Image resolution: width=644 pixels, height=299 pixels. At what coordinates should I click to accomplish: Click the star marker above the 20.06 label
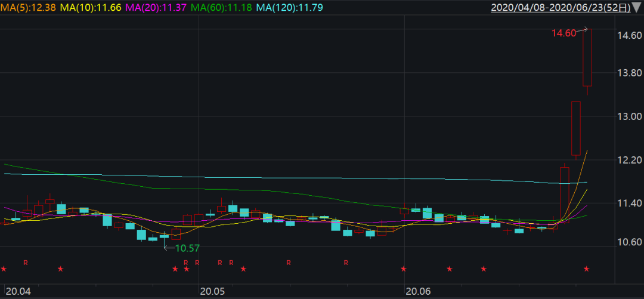pos(404,269)
